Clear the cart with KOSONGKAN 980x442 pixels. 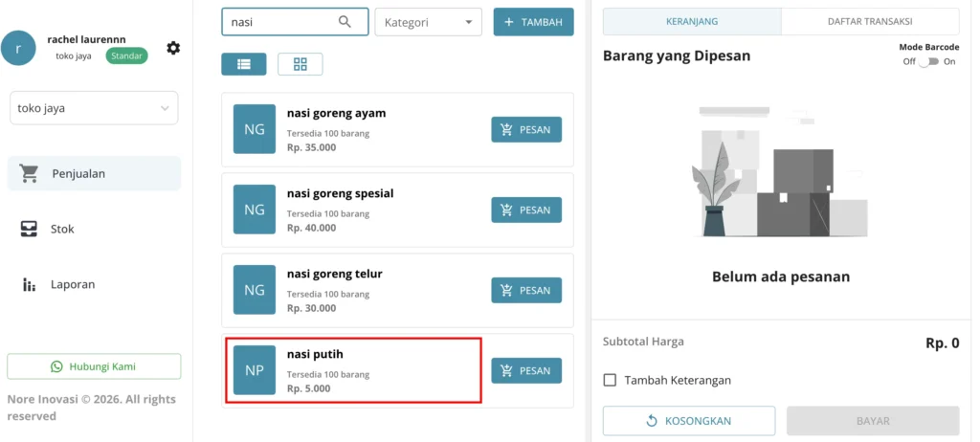tap(689, 421)
